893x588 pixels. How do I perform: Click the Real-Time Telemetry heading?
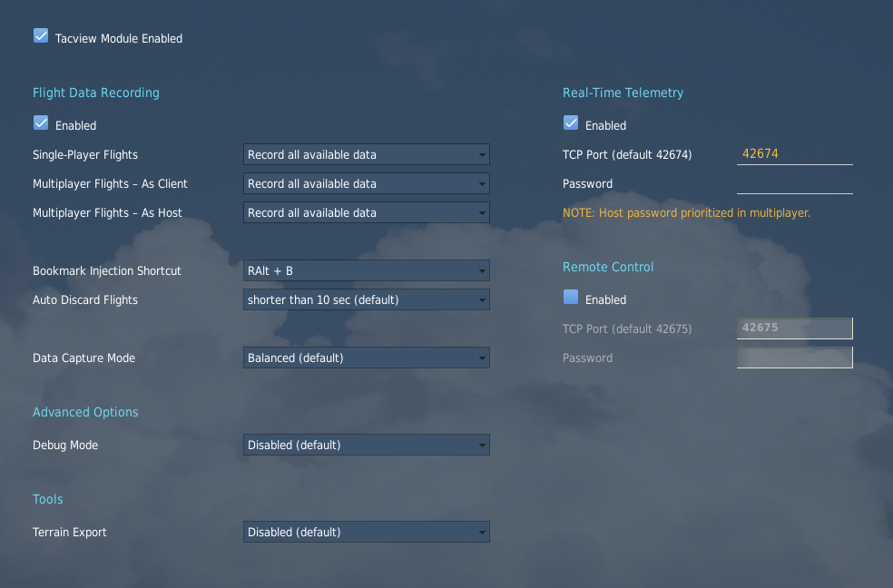pyautogui.click(x=623, y=93)
